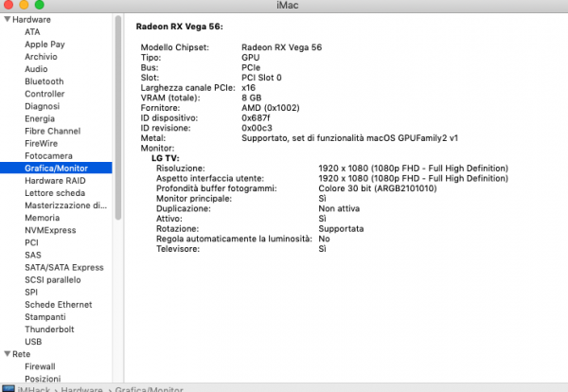Image resolution: width=568 pixels, height=392 pixels.
Task: Open Hardware RAID in the sidebar
Action: tap(55, 181)
